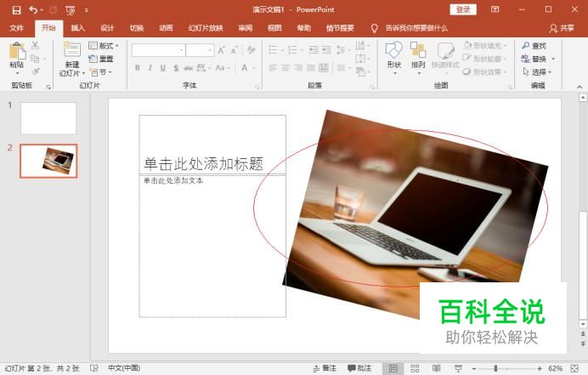
Task: Open 批注 comments from status bar
Action: (359, 368)
